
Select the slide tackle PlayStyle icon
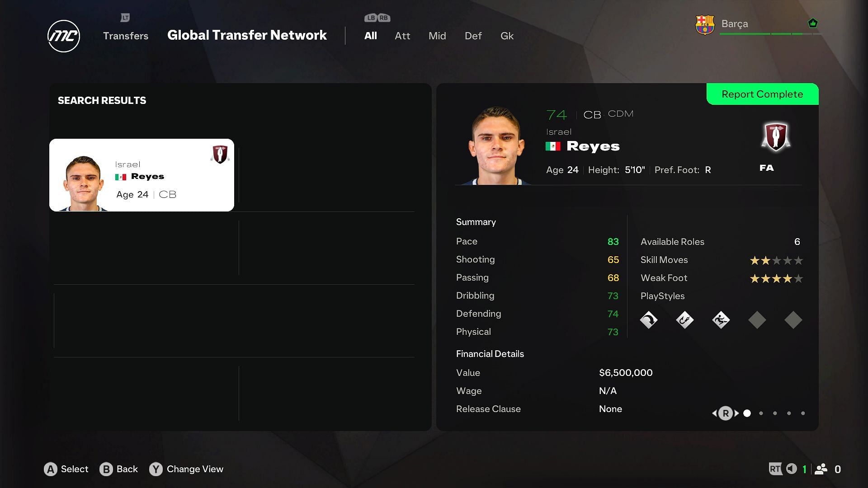point(721,320)
